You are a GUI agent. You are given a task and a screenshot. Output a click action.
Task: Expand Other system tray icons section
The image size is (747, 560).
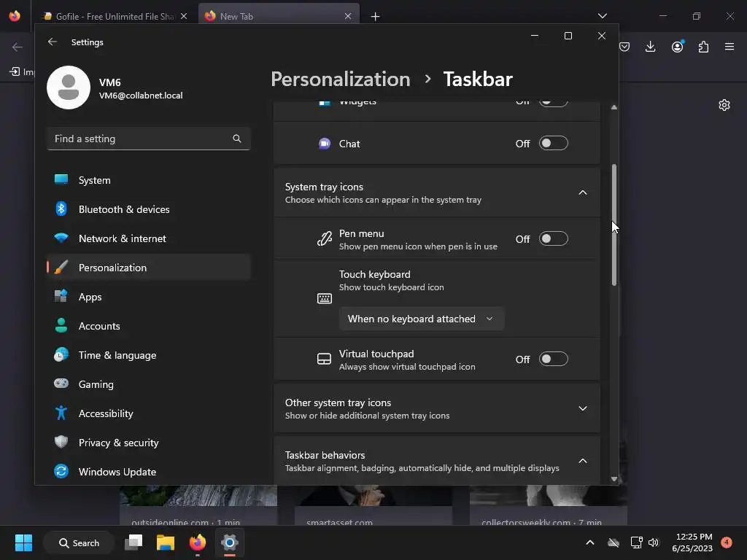[x=583, y=408]
